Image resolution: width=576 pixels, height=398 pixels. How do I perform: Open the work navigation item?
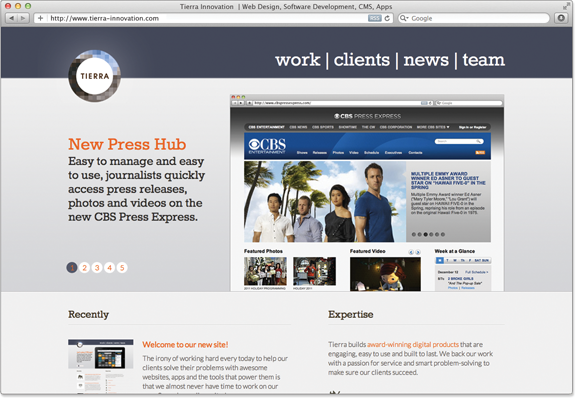tap(298, 60)
